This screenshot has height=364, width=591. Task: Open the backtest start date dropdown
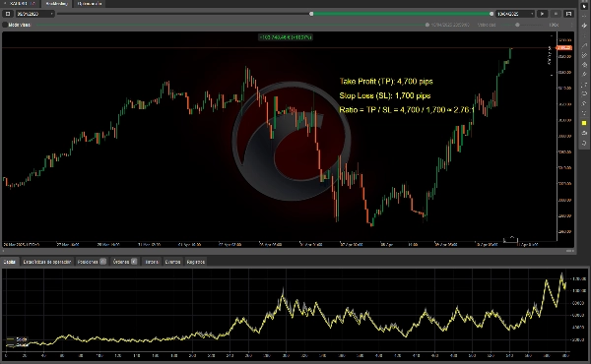pos(35,14)
